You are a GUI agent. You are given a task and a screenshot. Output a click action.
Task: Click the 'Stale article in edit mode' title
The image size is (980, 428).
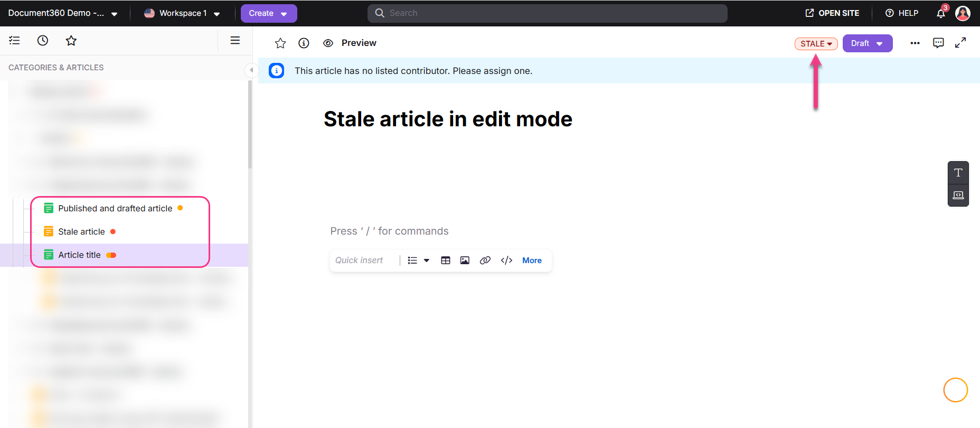click(x=448, y=119)
